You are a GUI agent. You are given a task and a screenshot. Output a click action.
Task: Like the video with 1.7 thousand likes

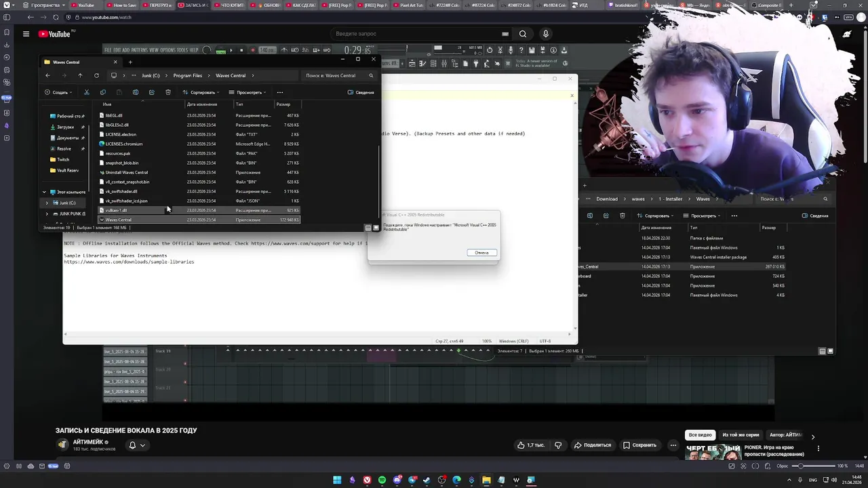(x=531, y=445)
